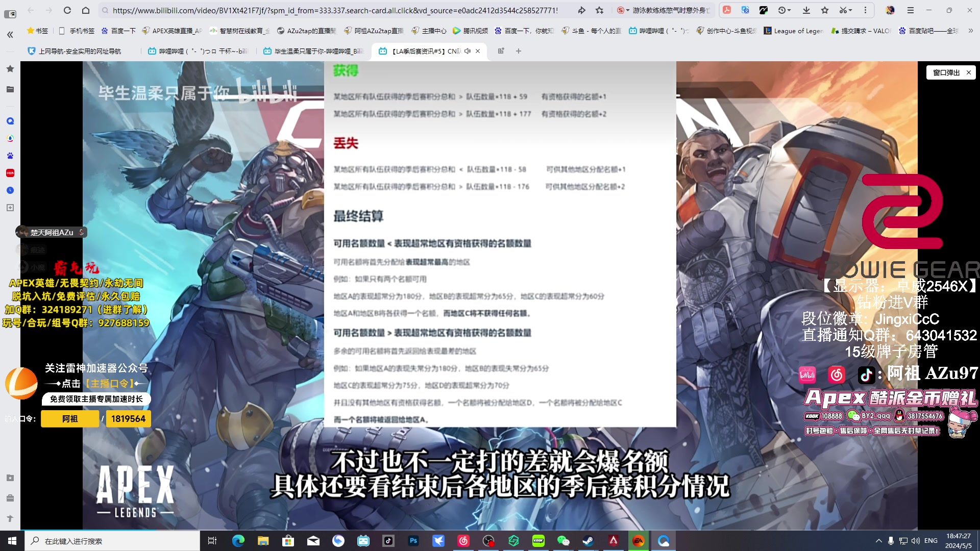Open OBS Studio from the taskbar
This screenshot has height=551, width=980.
[488, 541]
